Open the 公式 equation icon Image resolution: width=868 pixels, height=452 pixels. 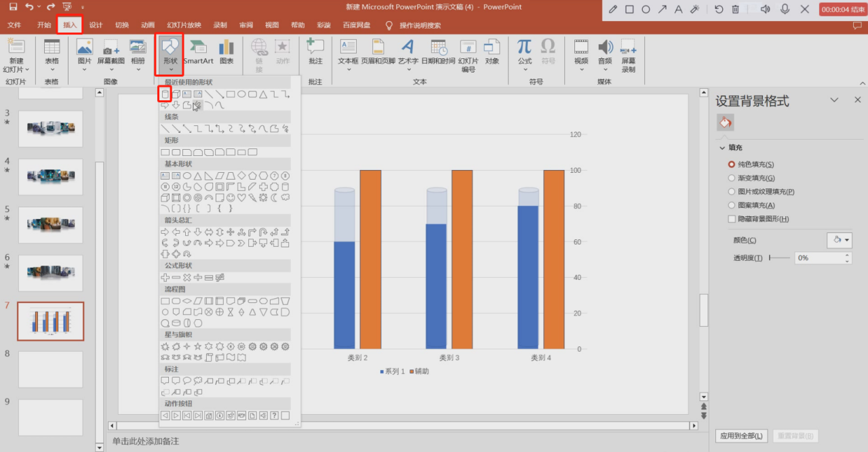(524, 52)
